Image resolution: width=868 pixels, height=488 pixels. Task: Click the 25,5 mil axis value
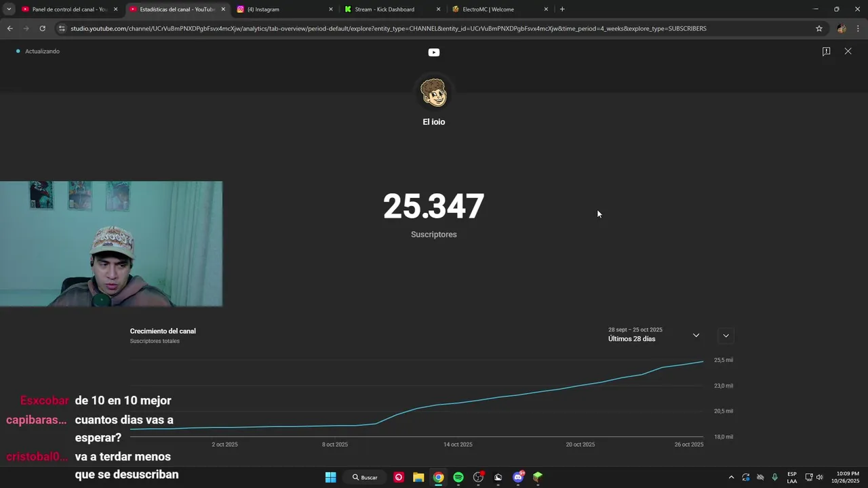(724, 360)
